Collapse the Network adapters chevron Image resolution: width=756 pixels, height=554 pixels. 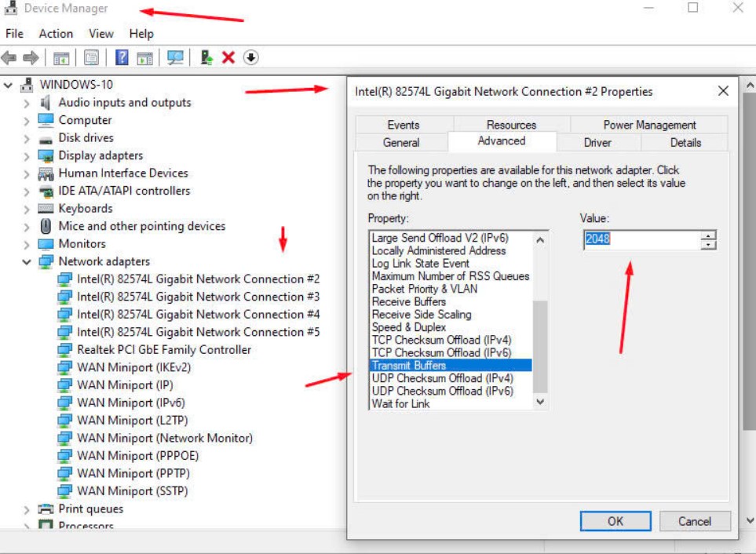tap(27, 262)
